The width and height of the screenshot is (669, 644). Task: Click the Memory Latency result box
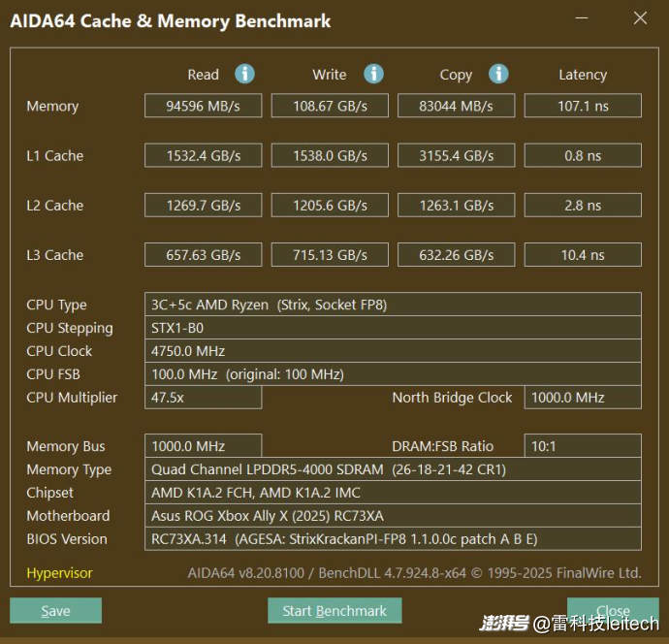point(583,106)
